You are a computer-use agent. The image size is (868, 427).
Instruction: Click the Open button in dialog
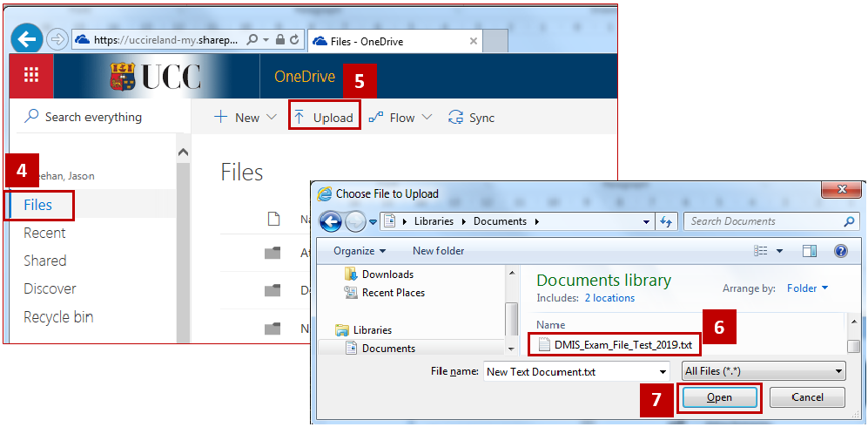(x=718, y=397)
